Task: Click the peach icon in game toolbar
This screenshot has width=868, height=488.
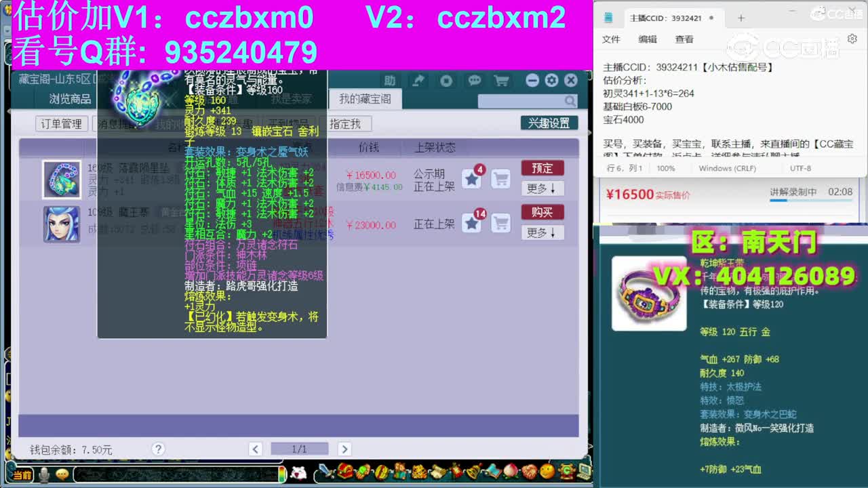Action: coord(510,471)
